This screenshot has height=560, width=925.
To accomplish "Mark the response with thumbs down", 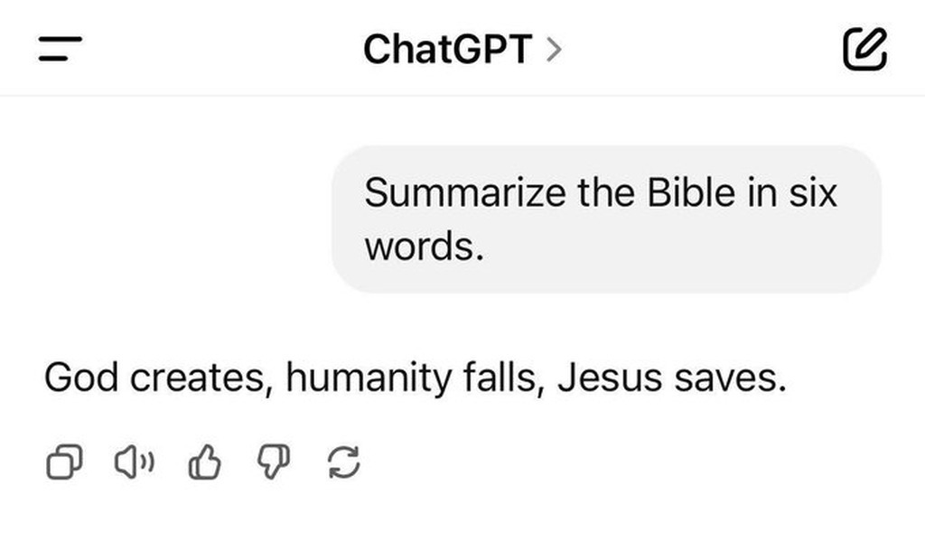I will tap(274, 463).
